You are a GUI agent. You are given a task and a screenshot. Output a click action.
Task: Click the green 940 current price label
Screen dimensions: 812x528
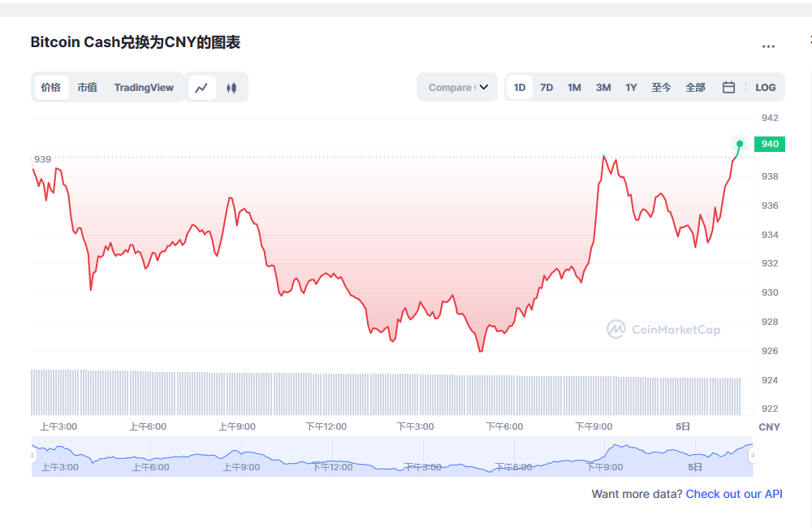coord(770,144)
